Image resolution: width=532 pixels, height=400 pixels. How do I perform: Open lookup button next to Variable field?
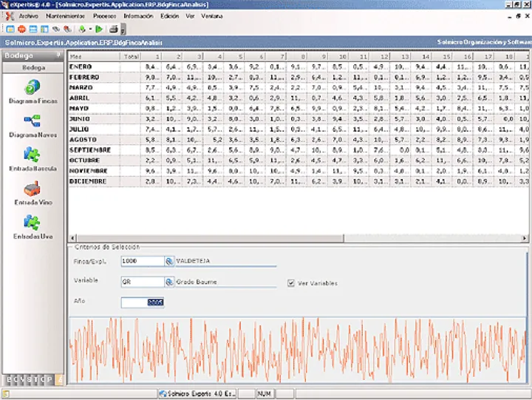[168, 282]
